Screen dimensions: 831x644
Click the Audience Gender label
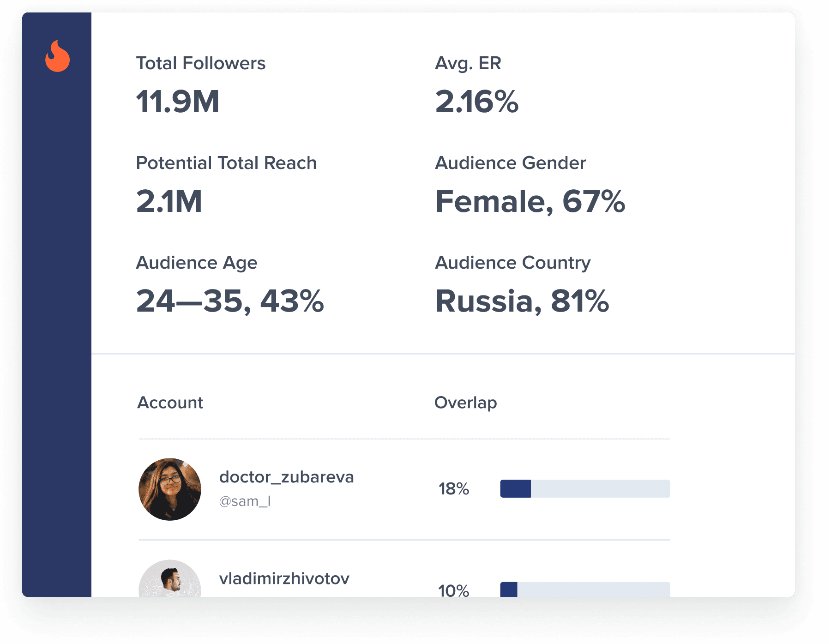(510, 163)
